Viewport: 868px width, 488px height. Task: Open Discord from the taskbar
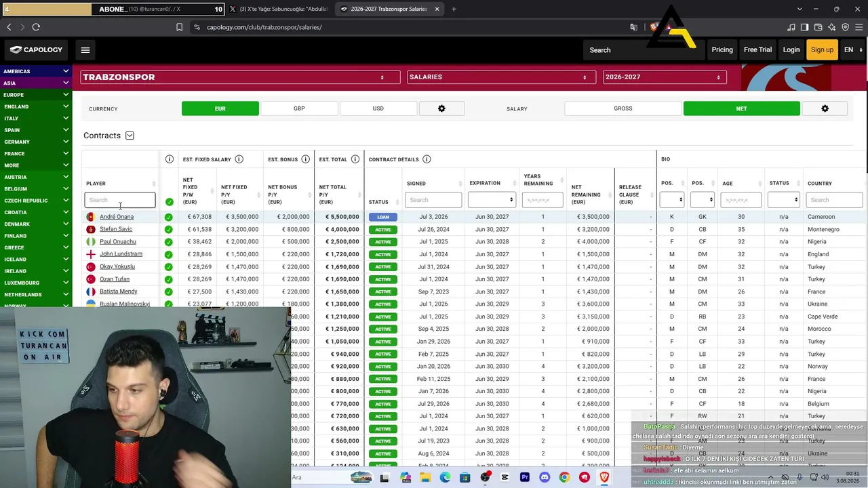545,477
